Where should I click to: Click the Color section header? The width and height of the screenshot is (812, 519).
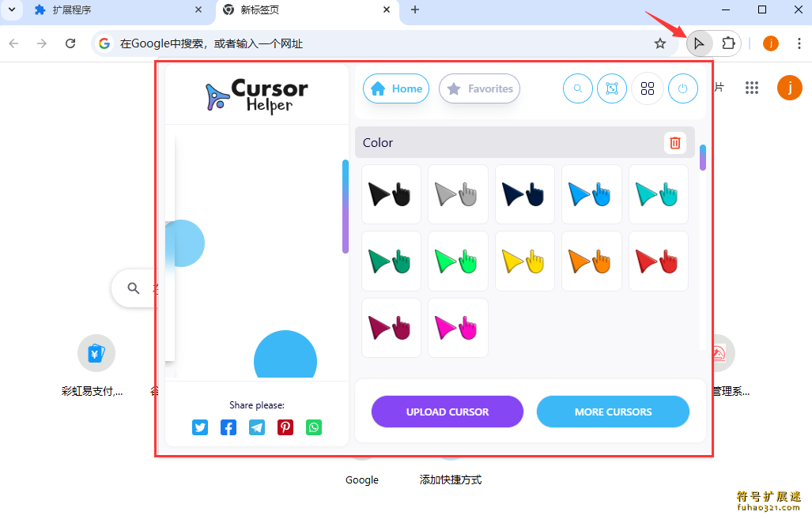524,142
